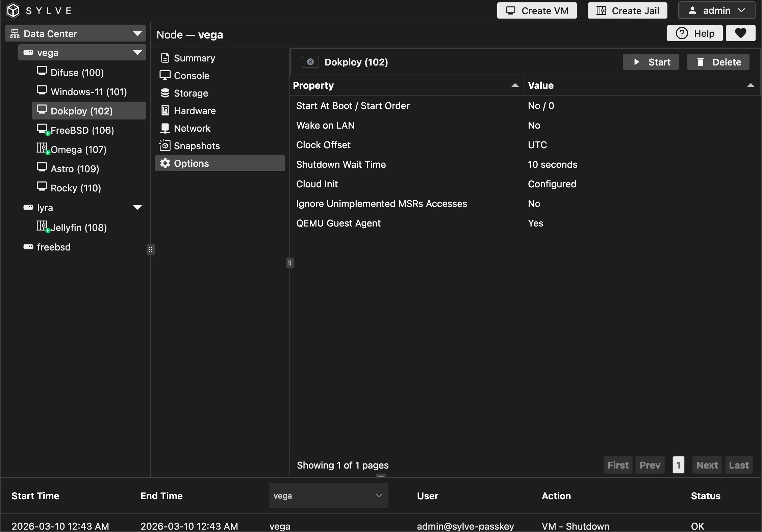
Task: Open the Snapshots camera icon entry
Action: click(x=165, y=146)
